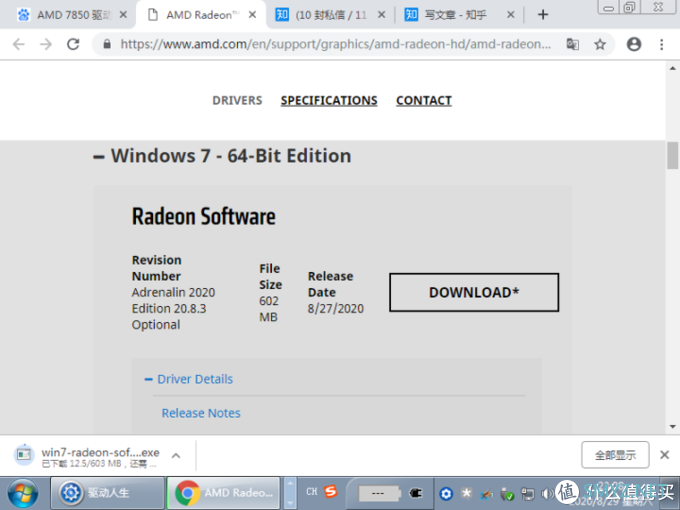Image resolution: width=680 pixels, height=510 pixels.
Task: Click the 全部显示 show all button
Action: [615, 455]
